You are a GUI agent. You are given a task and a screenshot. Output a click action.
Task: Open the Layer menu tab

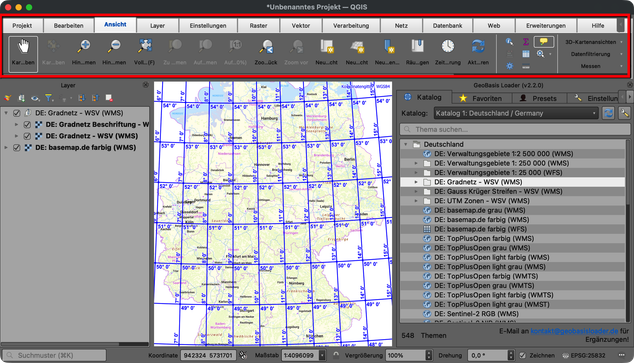[x=157, y=25]
